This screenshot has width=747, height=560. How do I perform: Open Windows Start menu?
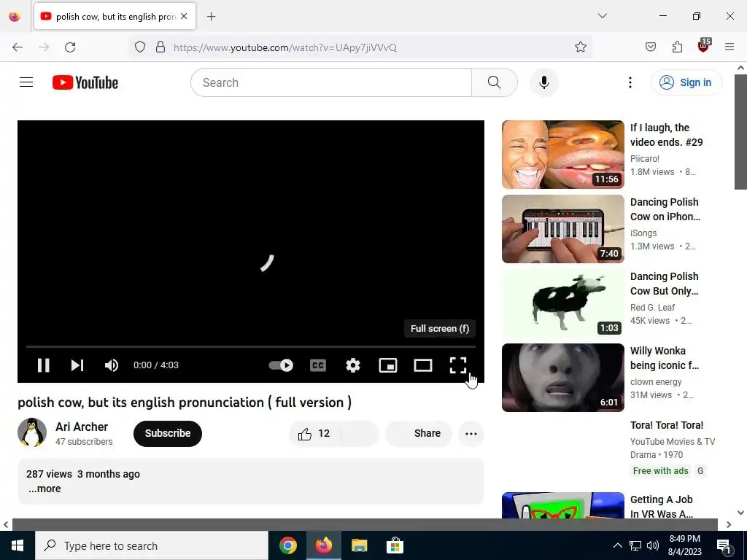pyautogui.click(x=18, y=545)
